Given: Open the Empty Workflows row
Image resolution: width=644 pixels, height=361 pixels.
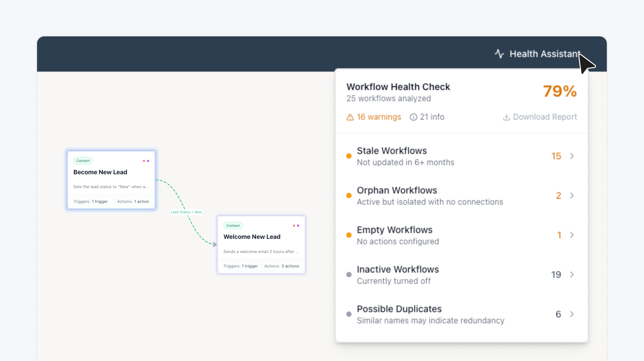Looking at the screenshot, I should pyautogui.click(x=462, y=235).
